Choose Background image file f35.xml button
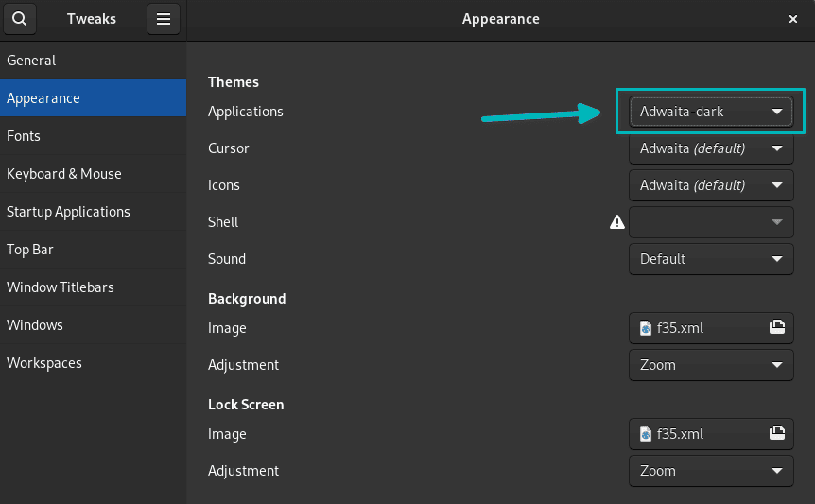Image resolution: width=815 pixels, height=504 pixels. click(x=711, y=328)
